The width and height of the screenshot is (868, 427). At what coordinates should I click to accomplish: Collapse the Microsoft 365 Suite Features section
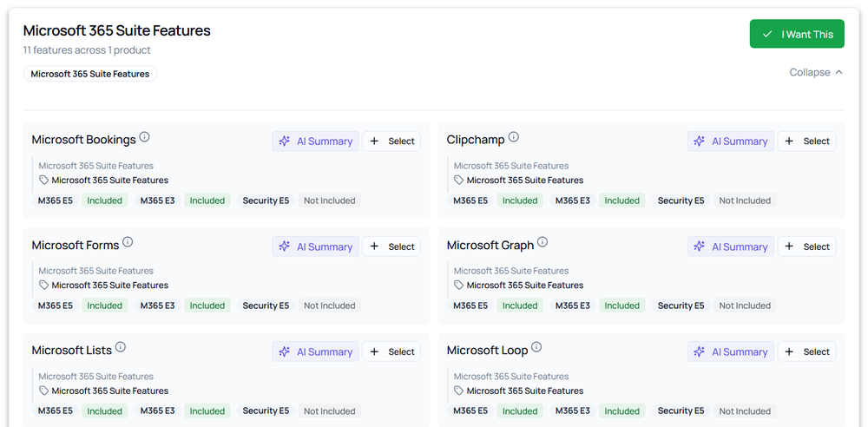816,73
